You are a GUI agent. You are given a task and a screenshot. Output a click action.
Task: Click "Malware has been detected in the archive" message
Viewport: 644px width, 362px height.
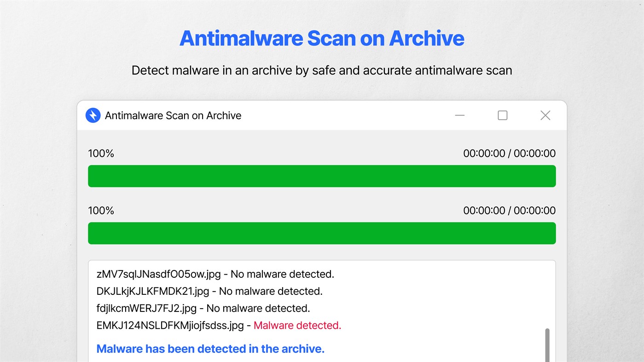(x=210, y=349)
